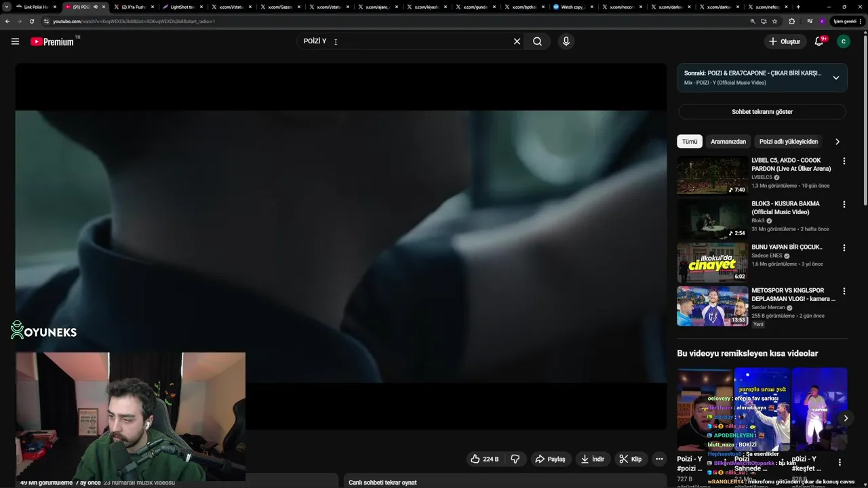Go back with browser back arrow
The image size is (868, 488).
[x=7, y=21]
